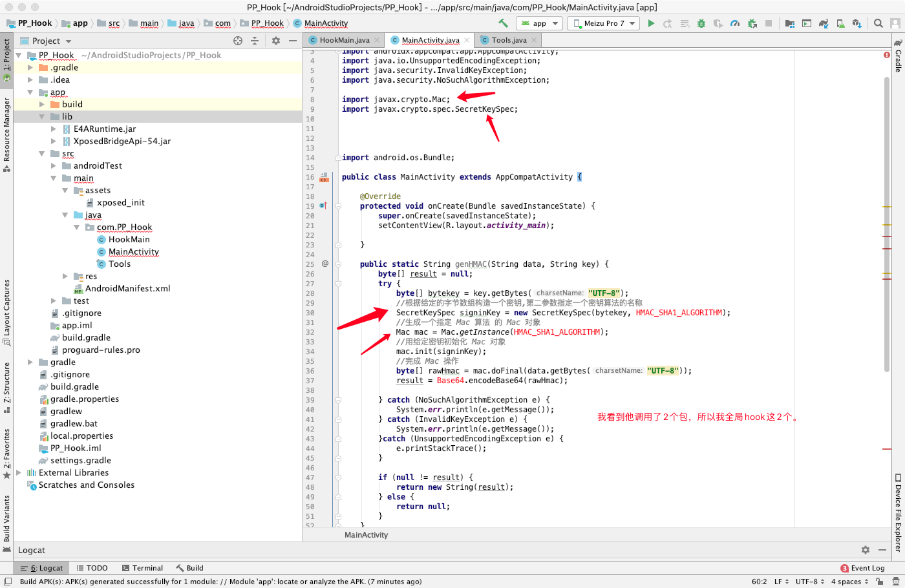Expand the res folder in tree
This screenshot has height=588, width=905.
click(x=65, y=277)
